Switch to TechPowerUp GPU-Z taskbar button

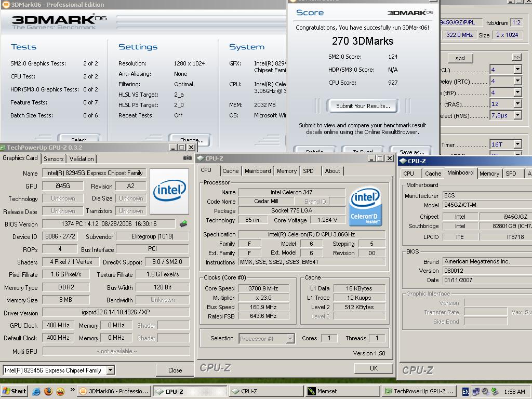coord(419,391)
